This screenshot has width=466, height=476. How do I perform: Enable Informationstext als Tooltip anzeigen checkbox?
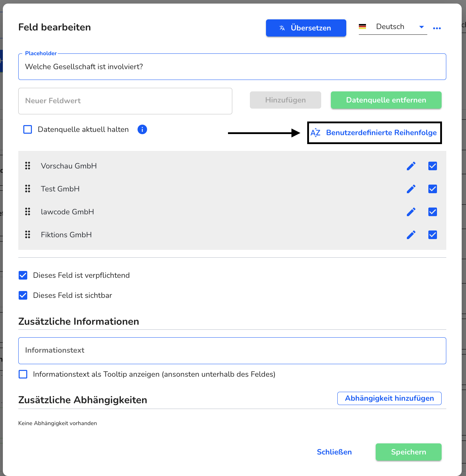(23, 374)
